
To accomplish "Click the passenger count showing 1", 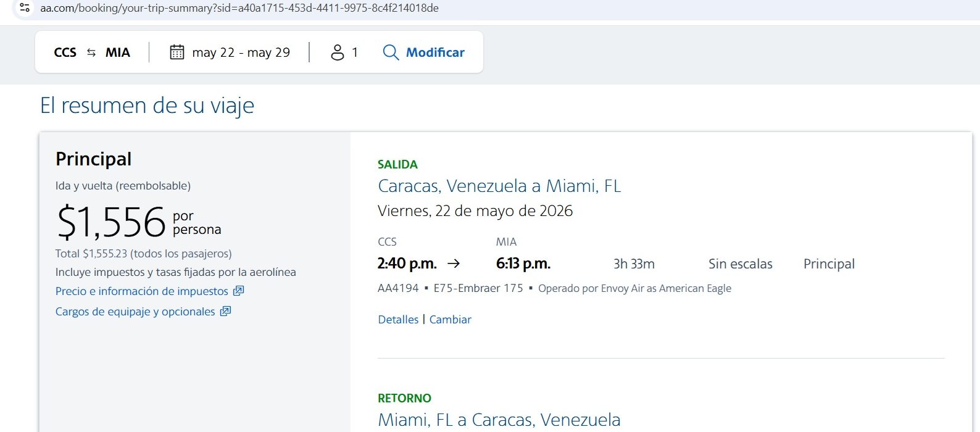I will 354,52.
